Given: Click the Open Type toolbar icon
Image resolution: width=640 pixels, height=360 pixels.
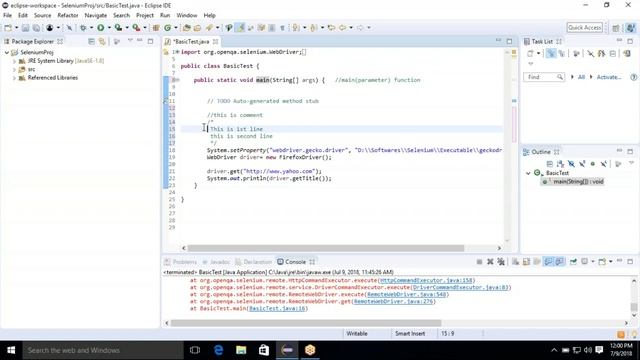Looking at the screenshot, I should 187,28.
